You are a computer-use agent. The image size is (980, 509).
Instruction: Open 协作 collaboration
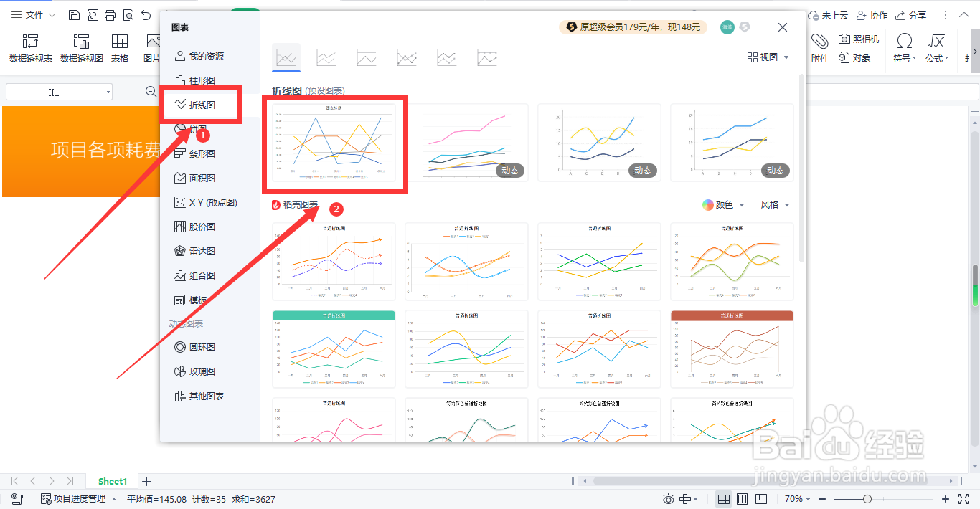[872, 15]
